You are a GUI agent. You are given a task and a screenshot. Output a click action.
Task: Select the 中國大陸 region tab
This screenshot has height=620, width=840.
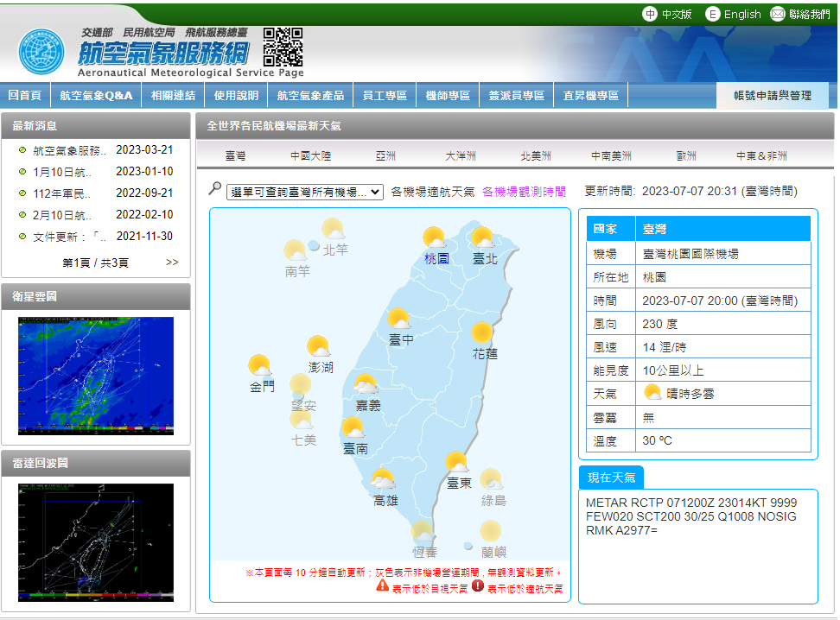coord(311,155)
